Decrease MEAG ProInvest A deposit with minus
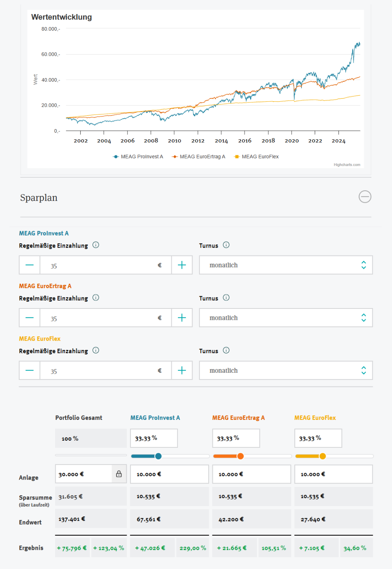The height and width of the screenshot is (569, 392). [x=30, y=265]
